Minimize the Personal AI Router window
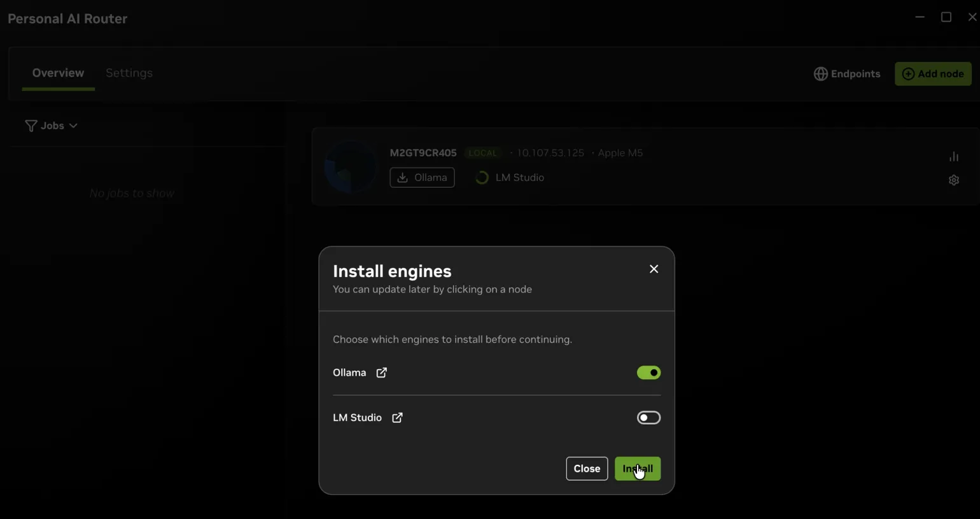This screenshot has width=980, height=519. click(920, 17)
